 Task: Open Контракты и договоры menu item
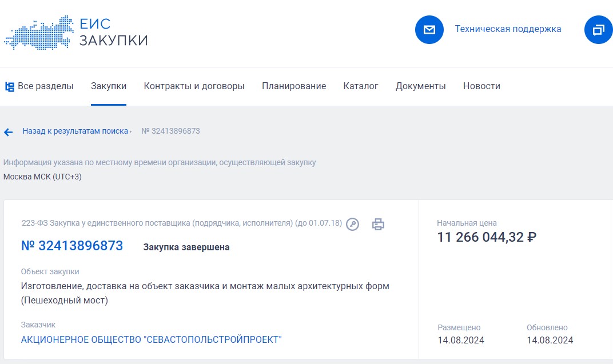coord(194,86)
